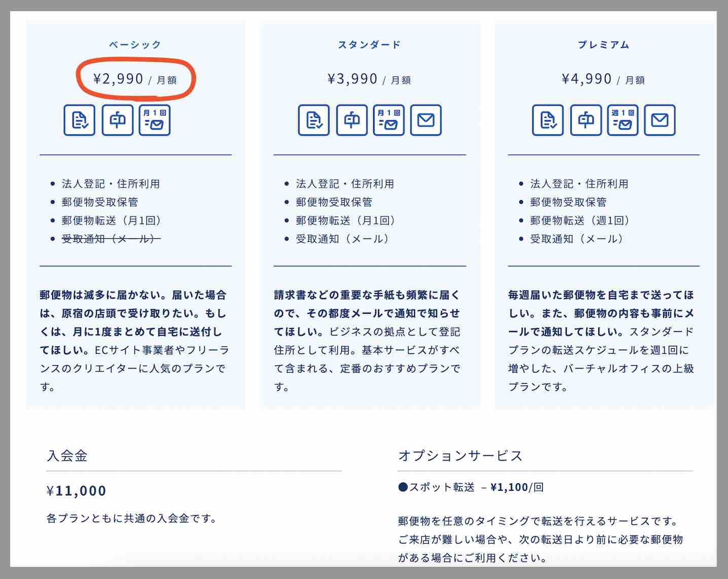
Task: Click the ¥3,990 monthly price label
Action: (x=353, y=79)
